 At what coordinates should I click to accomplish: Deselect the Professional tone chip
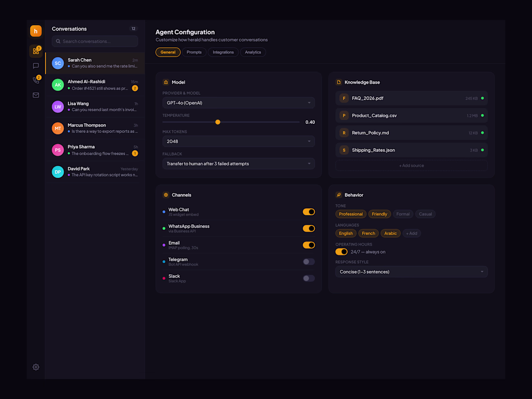pos(351,214)
